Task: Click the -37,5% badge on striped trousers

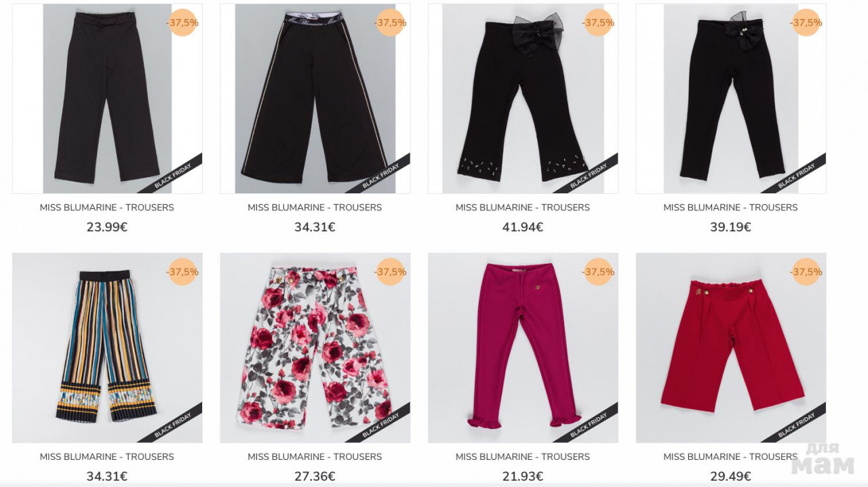Action: [182, 272]
